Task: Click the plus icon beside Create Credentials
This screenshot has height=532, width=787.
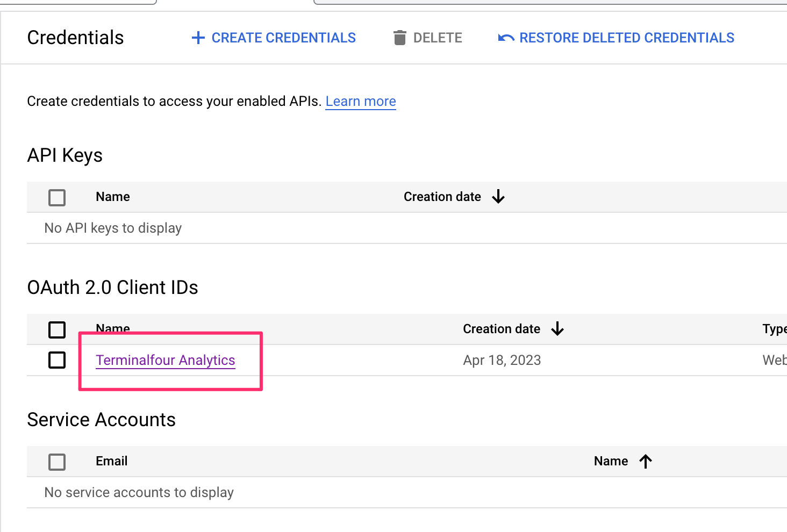Action: [x=198, y=38]
